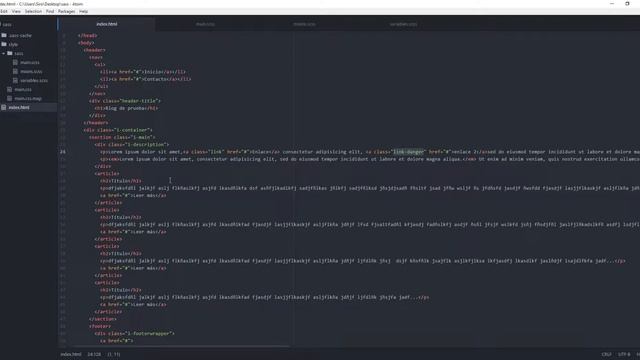
Task: Switch to the index.html editor tab
Action: point(107,24)
